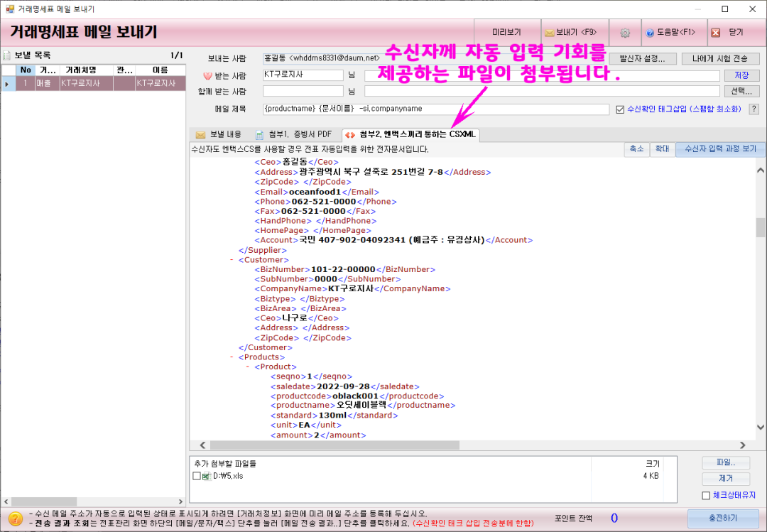This screenshot has width=767, height=532.
Task: Click the send list scrollbar right arrow
Action: pyautogui.click(x=180, y=501)
